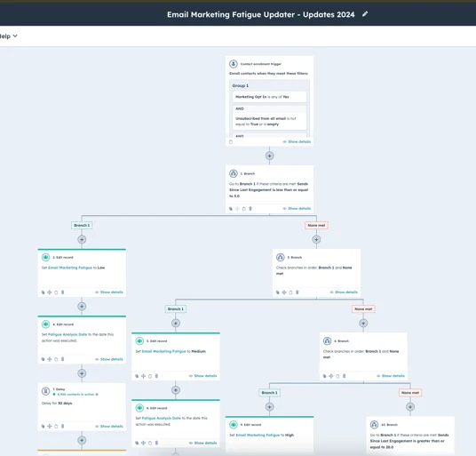Show details of the enrollment trigger card
This screenshot has height=456, width=476.
(x=297, y=142)
